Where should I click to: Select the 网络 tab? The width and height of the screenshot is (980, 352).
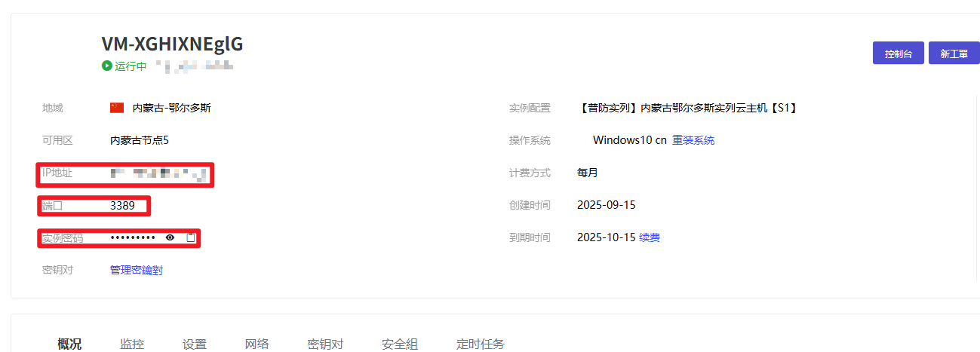pyautogui.click(x=257, y=344)
